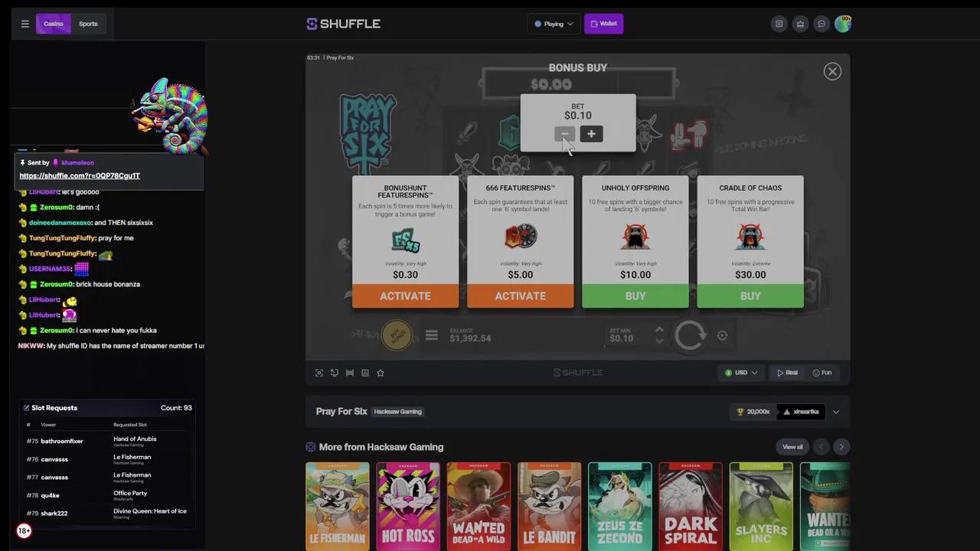
Task: Open the Hacksaw Gaming provider tag
Action: point(398,412)
